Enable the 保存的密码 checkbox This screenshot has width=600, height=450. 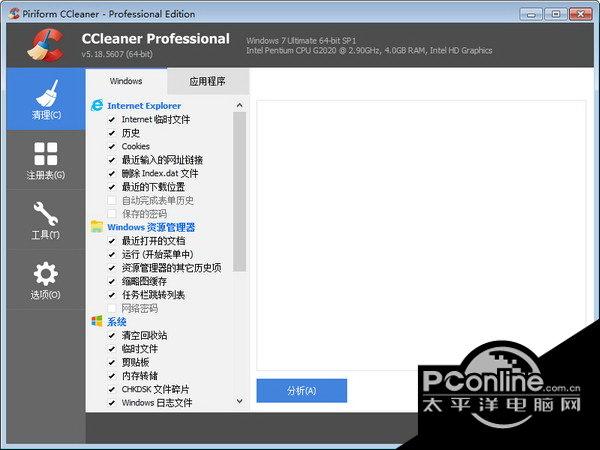coord(112,214)
